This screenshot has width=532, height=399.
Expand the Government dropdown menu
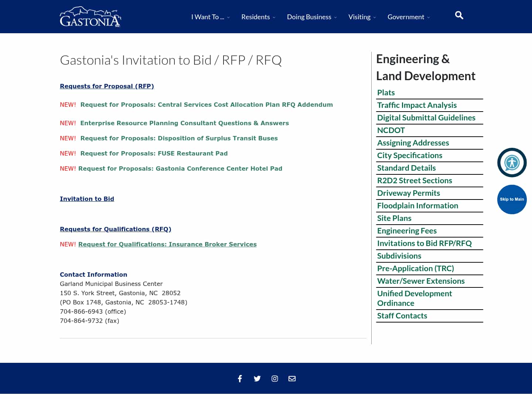[x=406, y=17]
